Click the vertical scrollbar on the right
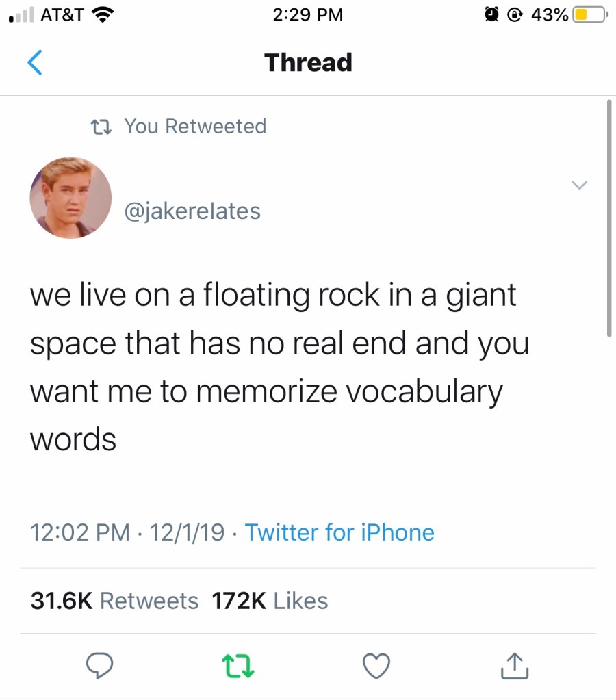Viewport: 616px width, 700px height. pos(608,219)
